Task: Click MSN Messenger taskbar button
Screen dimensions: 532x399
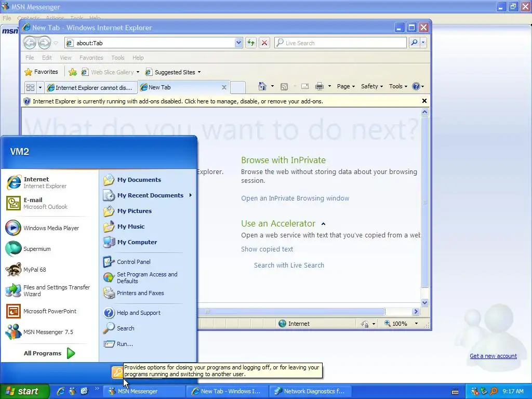Action: [x=144, y=391]
